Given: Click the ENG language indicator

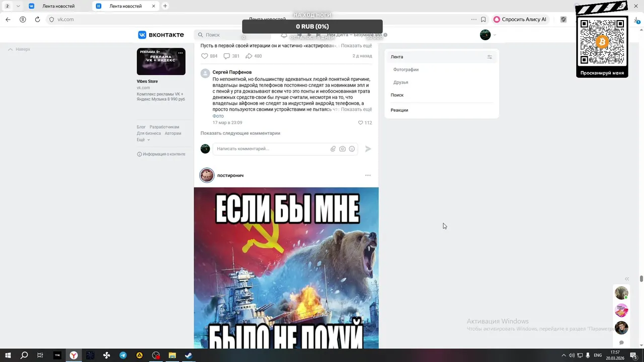Looking at the screenshot, I should coord(598,355).
